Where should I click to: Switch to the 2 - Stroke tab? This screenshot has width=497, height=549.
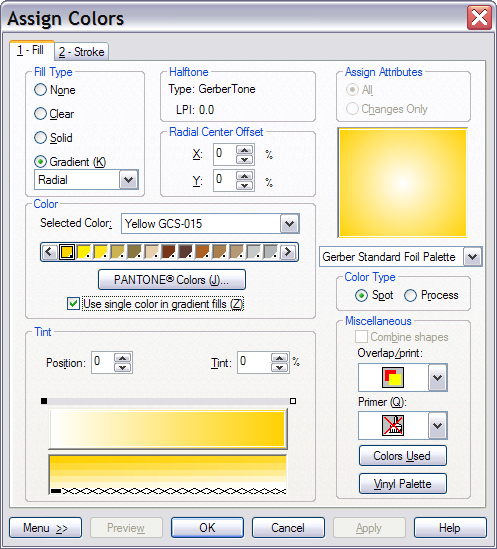click(81, 52)
